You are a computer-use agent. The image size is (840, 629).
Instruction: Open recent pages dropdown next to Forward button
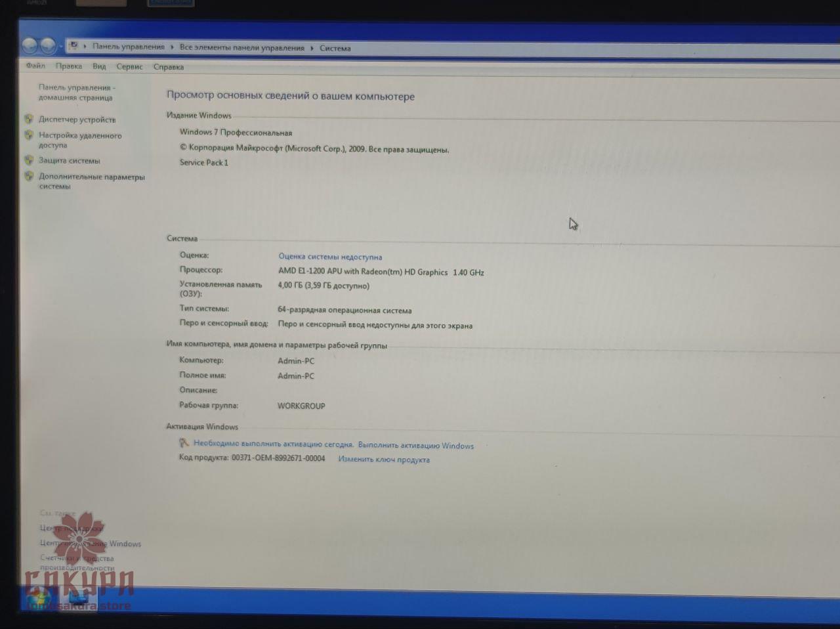(60, 47)
